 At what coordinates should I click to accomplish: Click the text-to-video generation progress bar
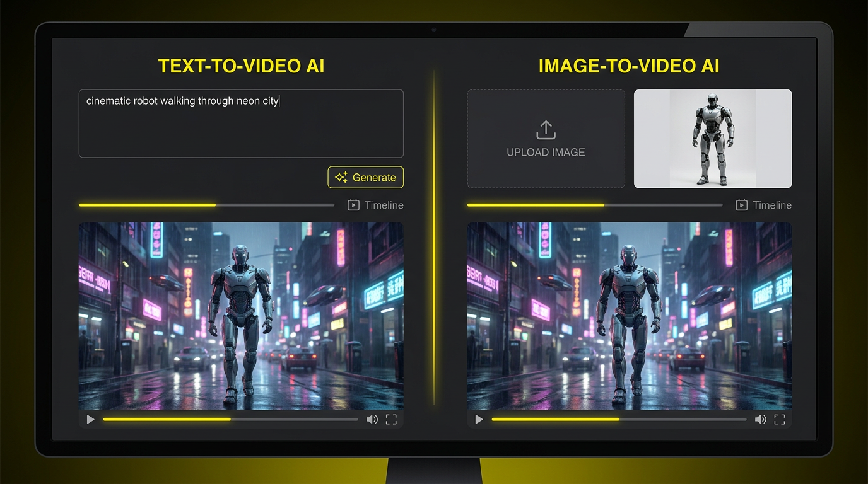click(206, 205)
